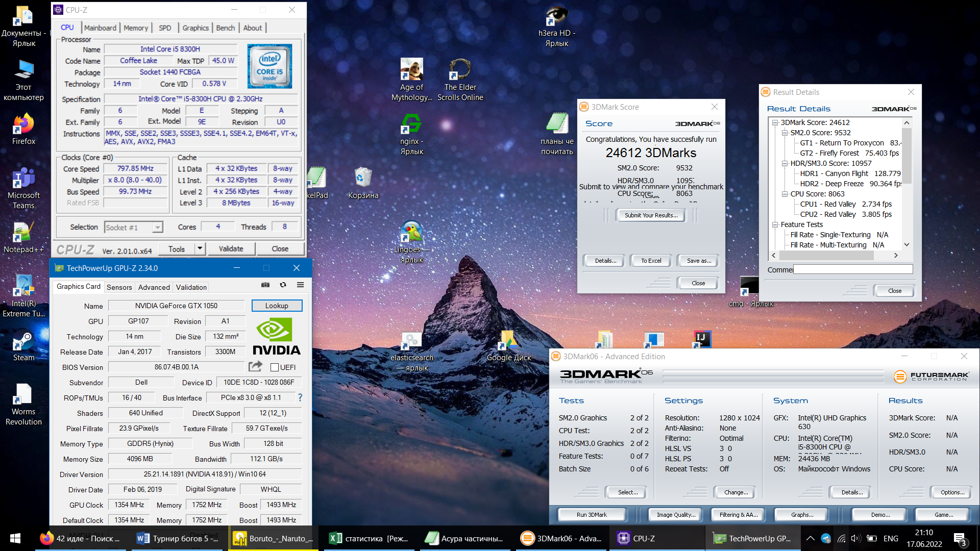
Task: Click the BIOS version share/export icon
Action: (x=255, y=366)
